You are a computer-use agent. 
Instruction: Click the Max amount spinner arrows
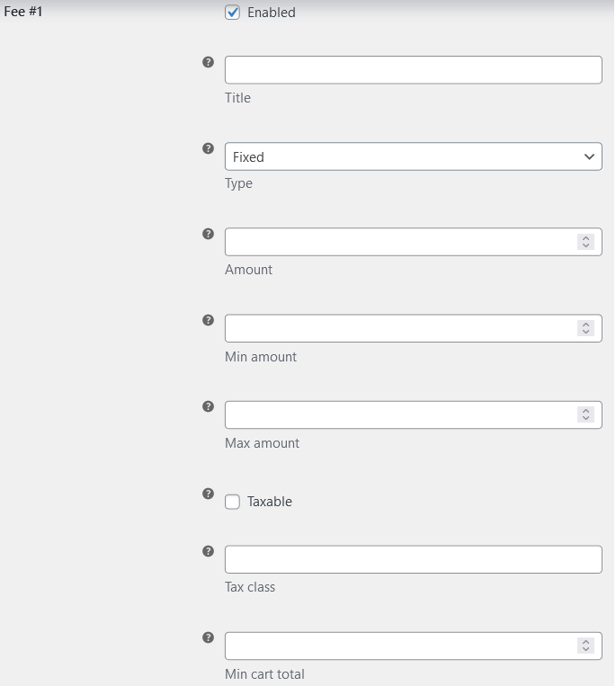pyautogui.click(x=585, y=414)
